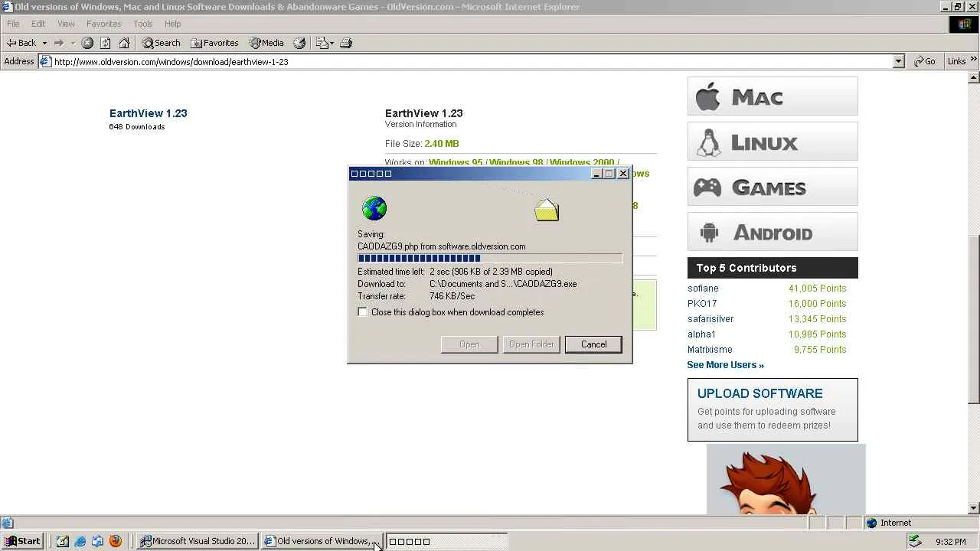Image resolution: width=980 pixels, height=551 pixels.
Task: Expand the Mail button dropdown arrow
Action: (332, 43)
